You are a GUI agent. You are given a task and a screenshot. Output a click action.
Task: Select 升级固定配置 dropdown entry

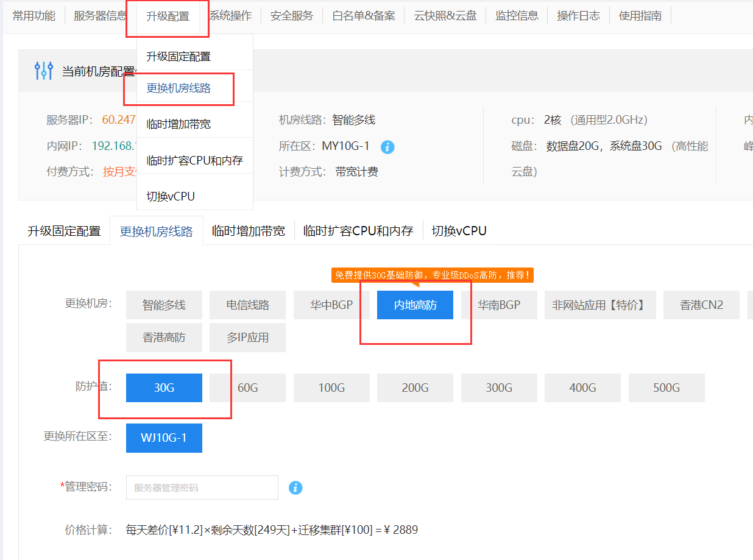point(179,56)
